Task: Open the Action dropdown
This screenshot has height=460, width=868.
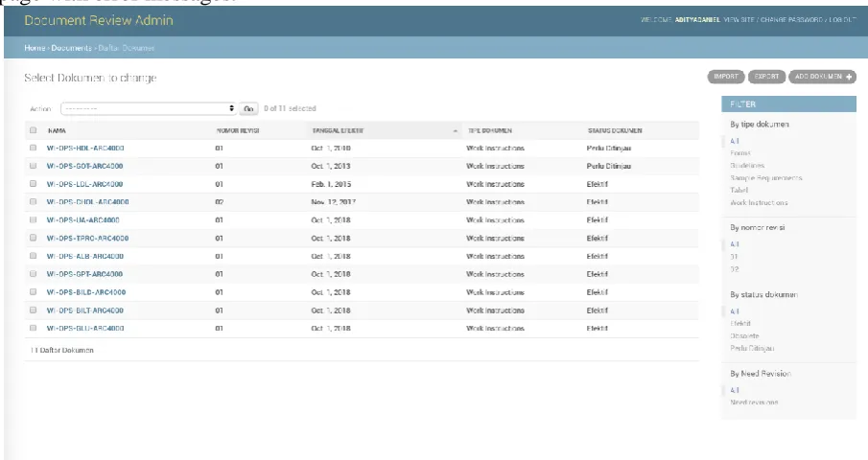Action: coord(149,109)
